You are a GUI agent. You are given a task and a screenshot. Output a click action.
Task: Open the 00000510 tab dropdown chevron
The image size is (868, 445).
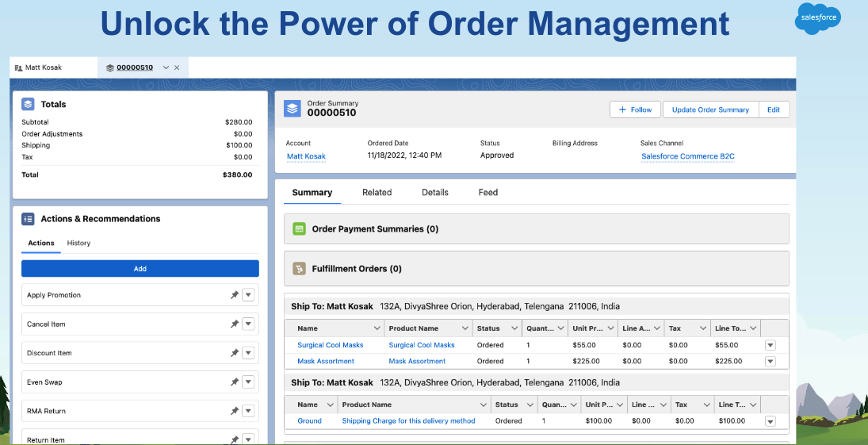coord(166,67)
